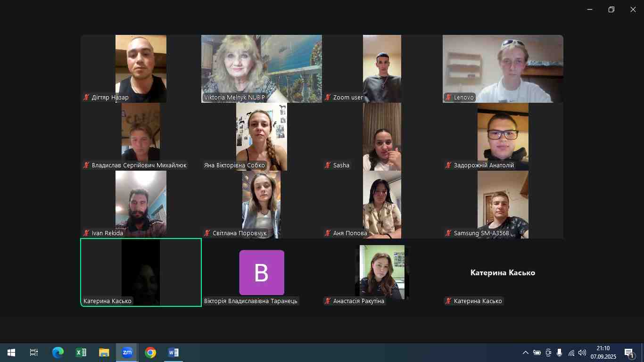Click the muted microphone icon on the Lenovo label
The width and height of the screenshot is (644, 362).
click(x=448, y=98)
